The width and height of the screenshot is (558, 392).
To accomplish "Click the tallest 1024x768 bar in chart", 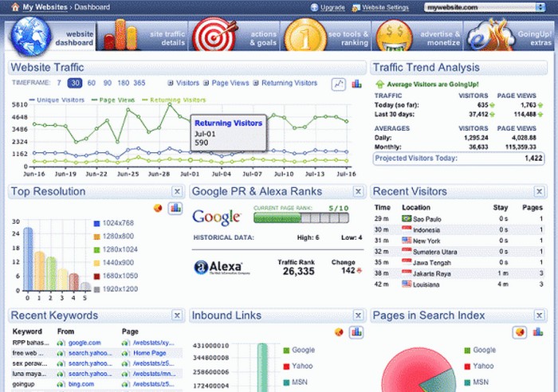I will point(28,259).
